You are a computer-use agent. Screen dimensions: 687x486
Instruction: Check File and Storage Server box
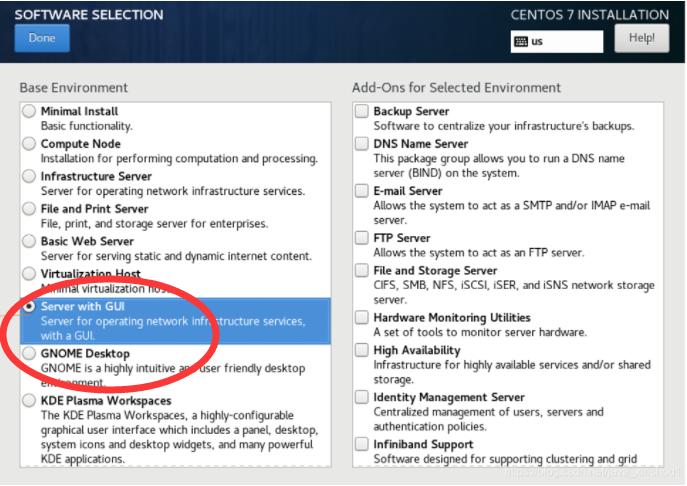pos(361,270)
